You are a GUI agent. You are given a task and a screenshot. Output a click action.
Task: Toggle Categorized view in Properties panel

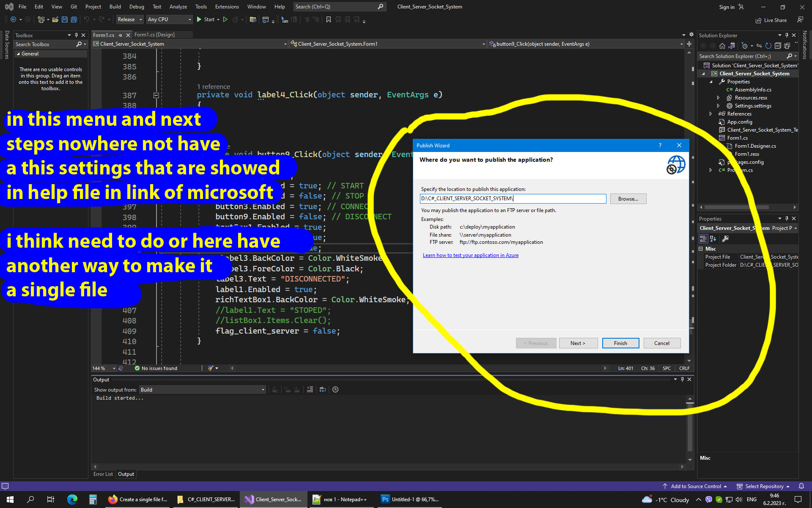[703, 239]
